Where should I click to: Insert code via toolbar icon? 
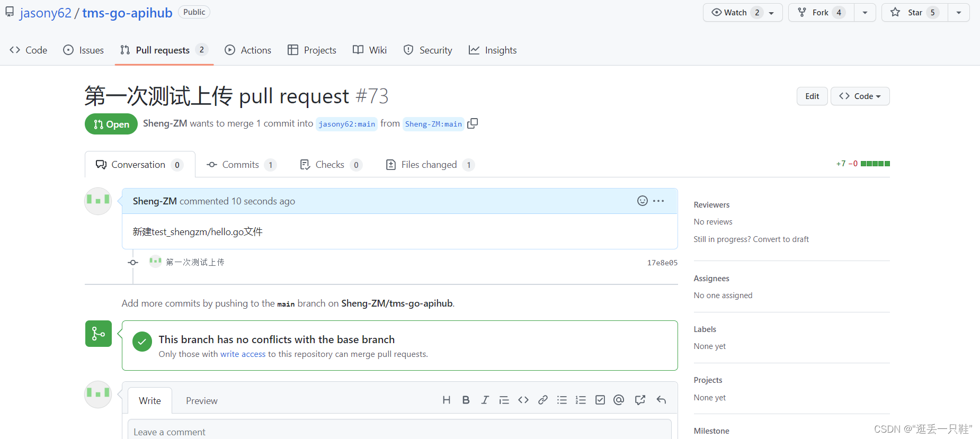pyautogui.click(x=523, y=400)
